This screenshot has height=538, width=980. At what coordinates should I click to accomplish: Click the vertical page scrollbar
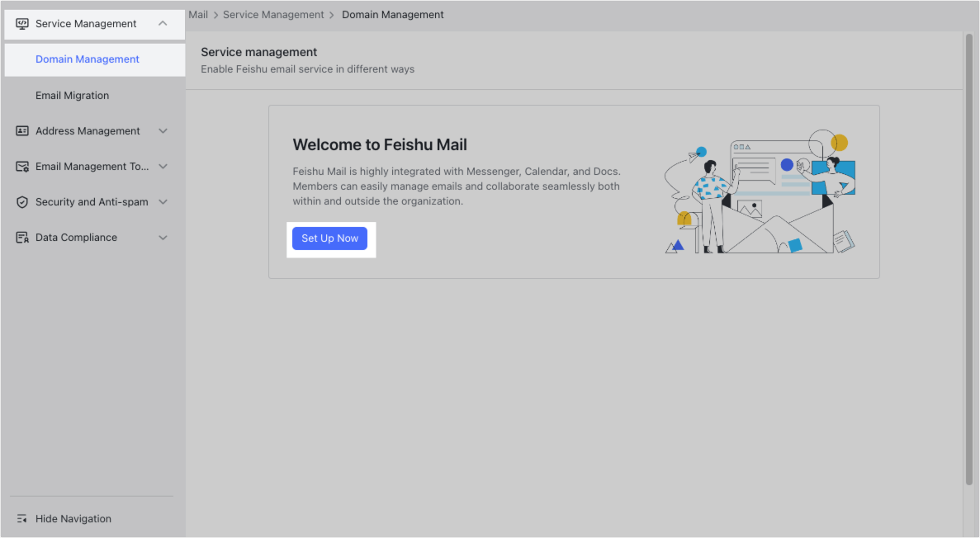(x=968, y=259)
